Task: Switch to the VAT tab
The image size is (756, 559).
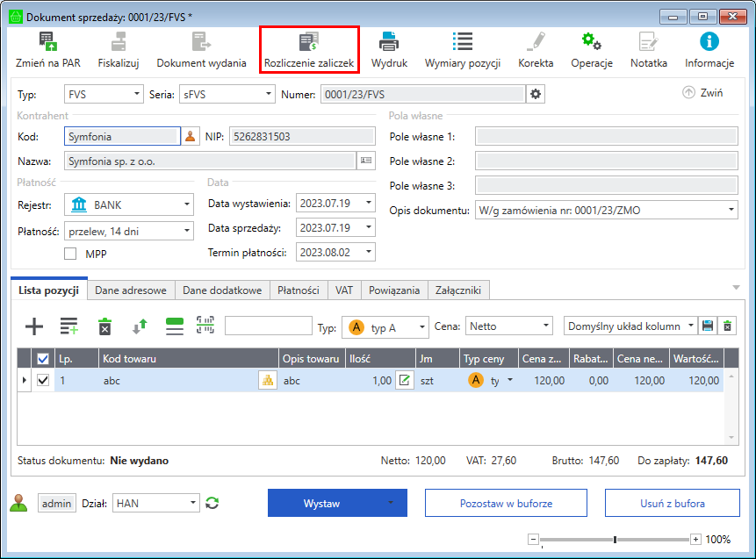Action: pyautogui.click(x=343, y=290)
